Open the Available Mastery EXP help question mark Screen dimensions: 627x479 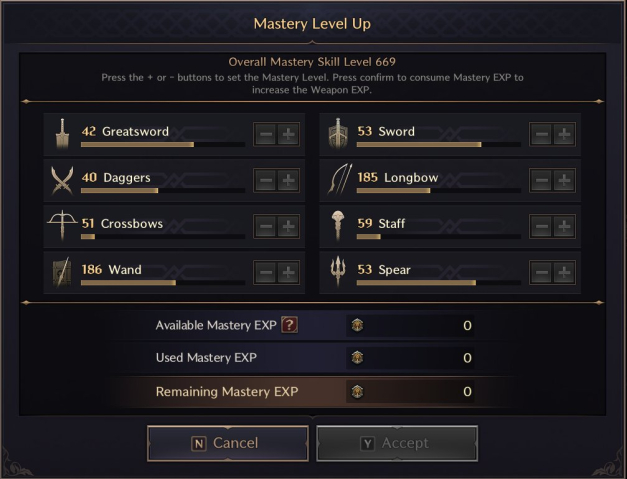(x=289, y=325)
